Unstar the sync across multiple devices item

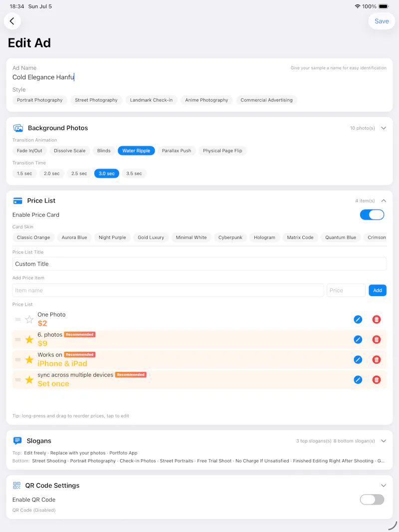point(29,379)
